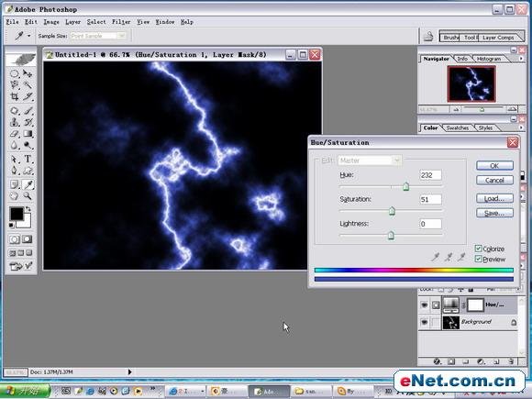
Task: Select the Patch healing tool
Action: 15,111
